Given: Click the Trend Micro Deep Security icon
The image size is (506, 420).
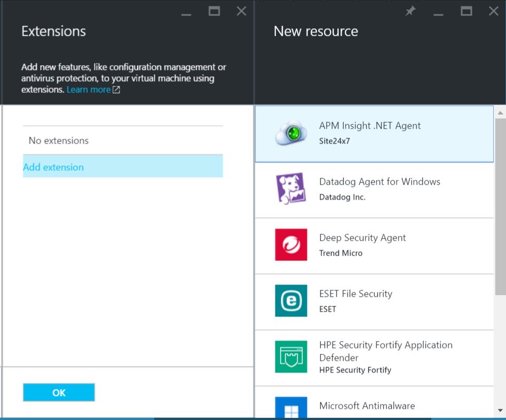Looking at the screenshot, I should click(290, 244).
